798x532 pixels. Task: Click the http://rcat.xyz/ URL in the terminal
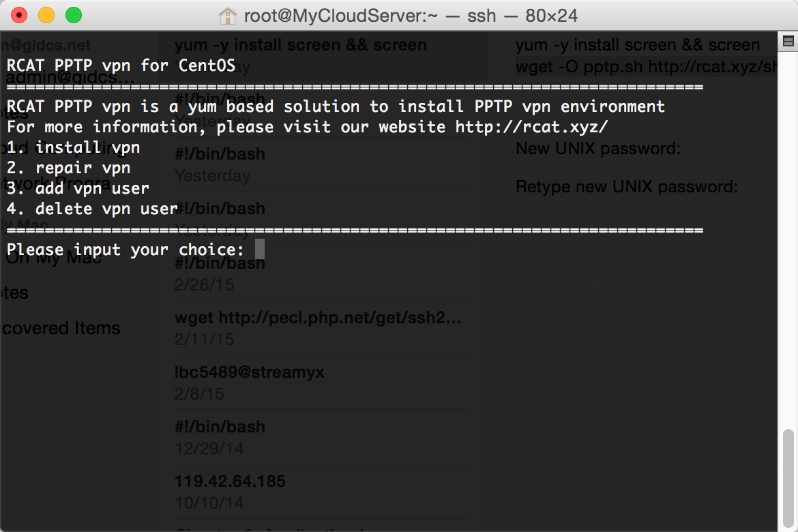[531, 127]
